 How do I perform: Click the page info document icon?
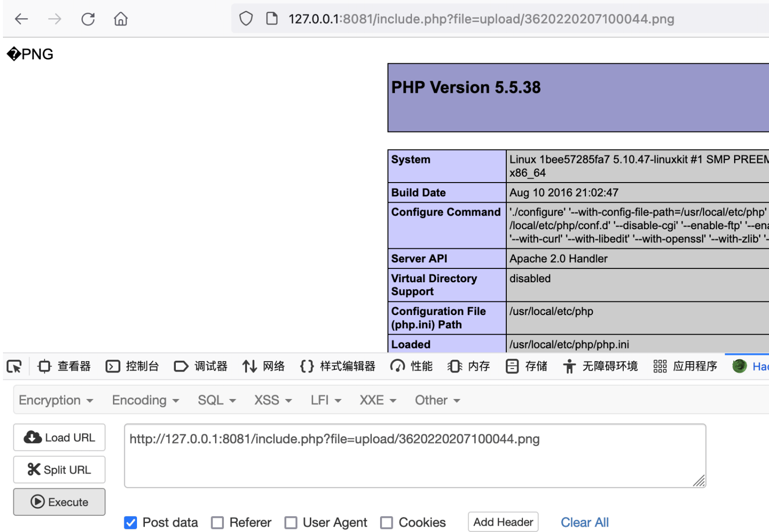272,19
